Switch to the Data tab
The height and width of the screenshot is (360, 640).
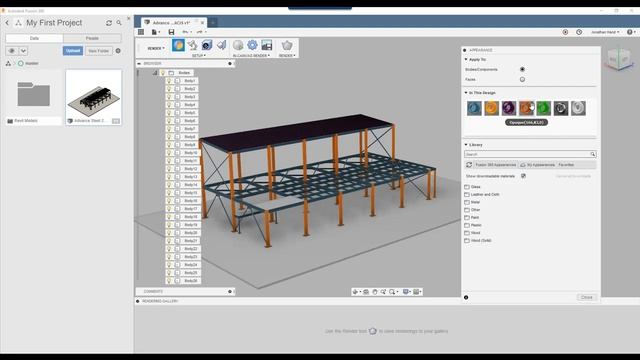click(34, 38)
